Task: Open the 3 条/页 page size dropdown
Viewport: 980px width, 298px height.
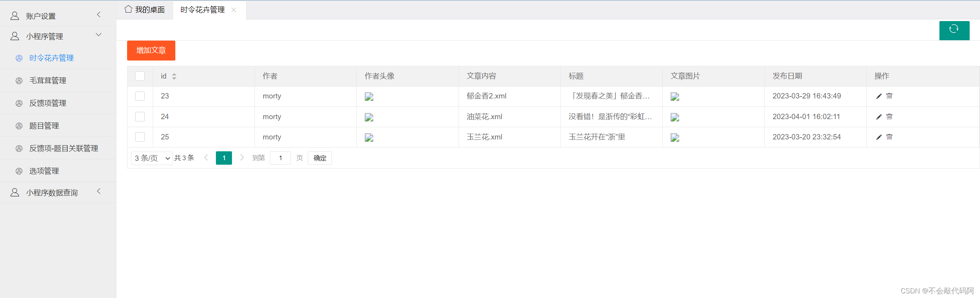Action: (152, 158)
